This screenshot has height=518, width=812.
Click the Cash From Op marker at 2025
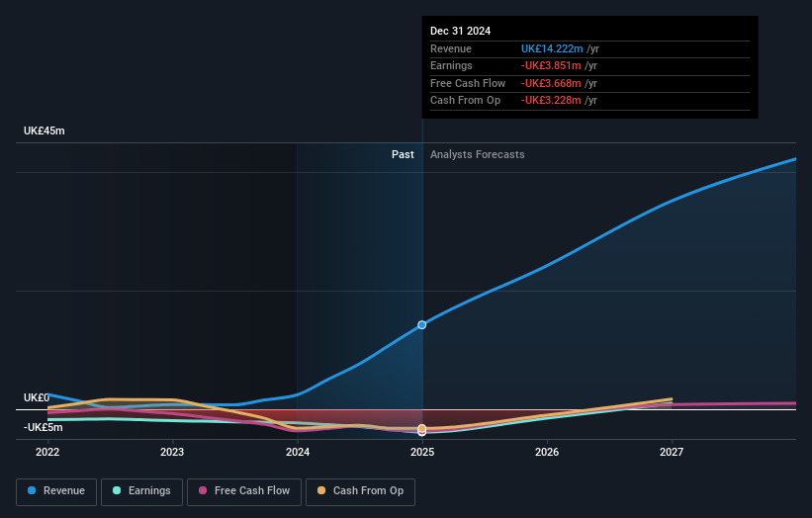pos(422,428)
